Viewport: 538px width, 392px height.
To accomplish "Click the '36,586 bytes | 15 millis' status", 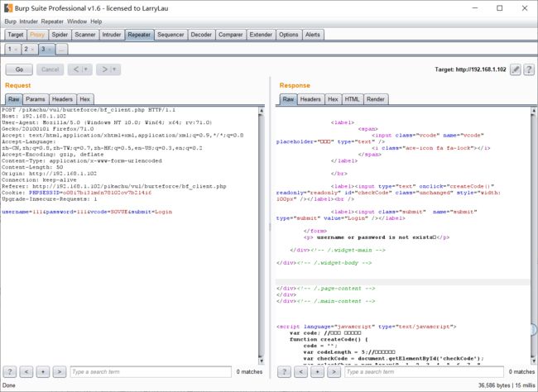I will (507, 385).
